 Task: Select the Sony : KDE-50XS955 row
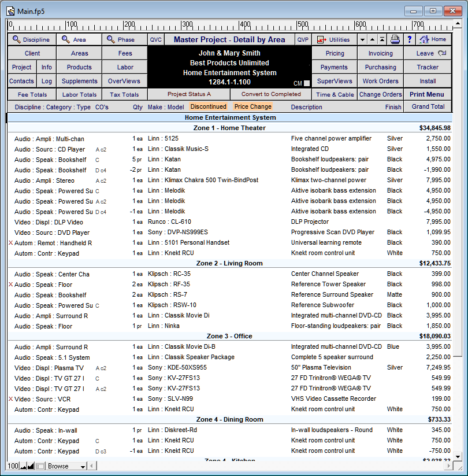(x=229, y=368)
